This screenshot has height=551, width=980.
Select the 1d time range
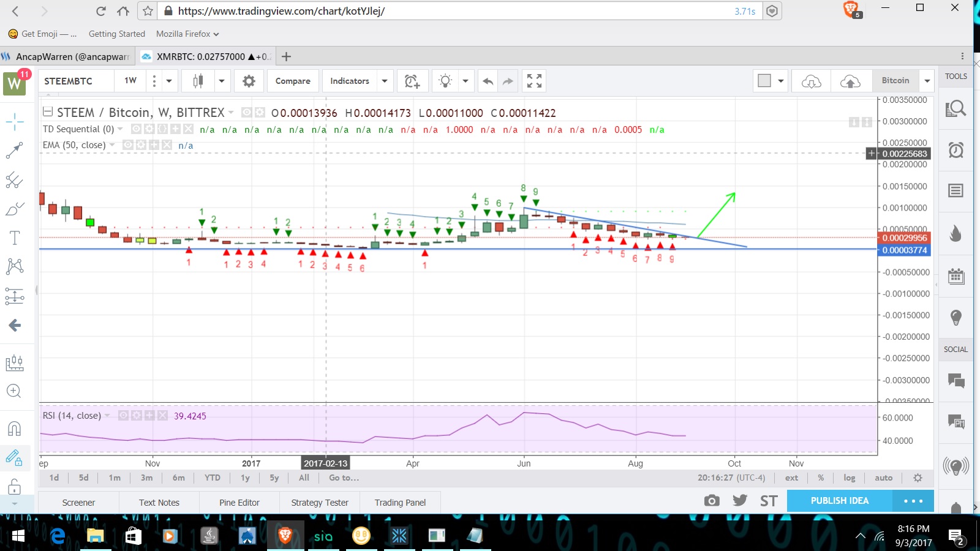(x=54, y=478)
